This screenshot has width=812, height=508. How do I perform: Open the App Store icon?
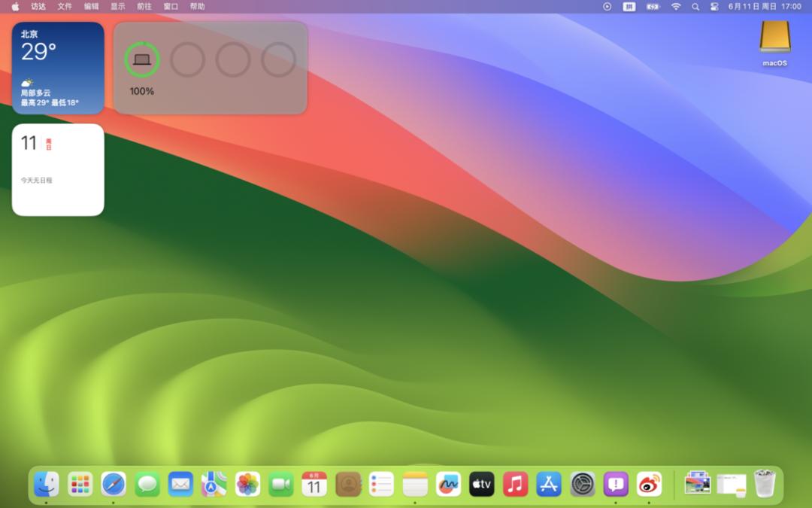tap(549, 484)
